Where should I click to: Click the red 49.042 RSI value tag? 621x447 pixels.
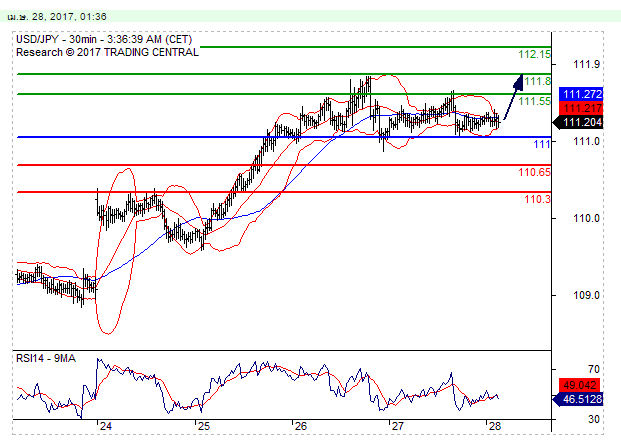577,384
